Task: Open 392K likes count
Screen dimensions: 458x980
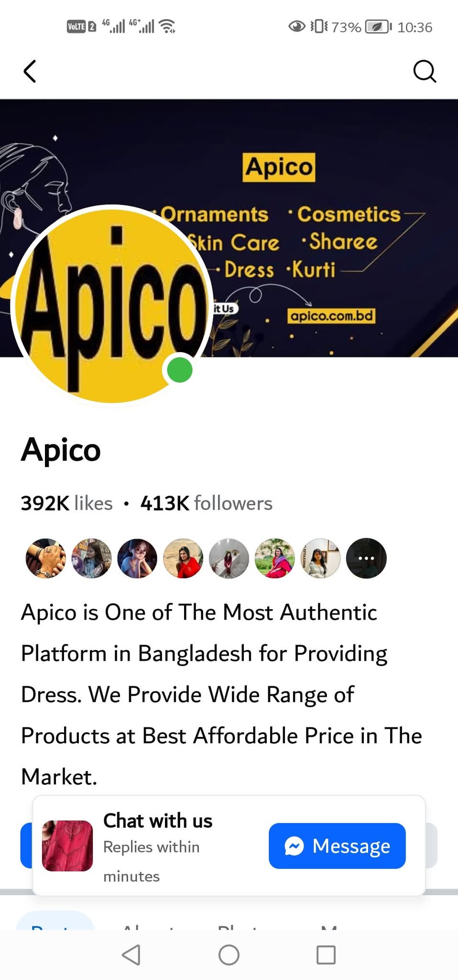Action: pos(66,503)
